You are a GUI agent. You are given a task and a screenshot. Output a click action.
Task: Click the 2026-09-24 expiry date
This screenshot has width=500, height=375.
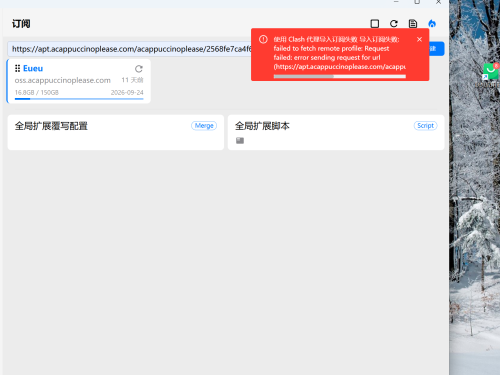(x=127, y=92)
